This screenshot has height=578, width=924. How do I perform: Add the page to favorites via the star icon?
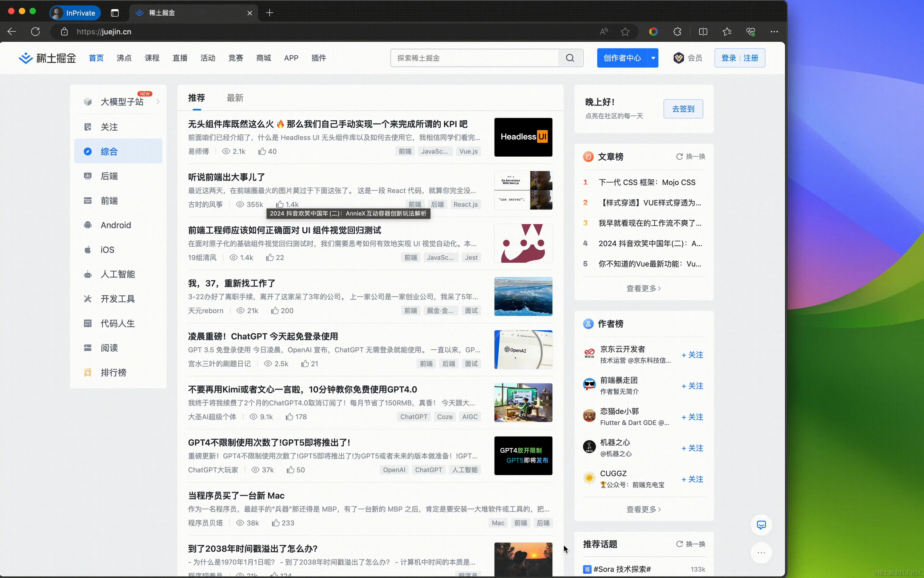(625, 32)
